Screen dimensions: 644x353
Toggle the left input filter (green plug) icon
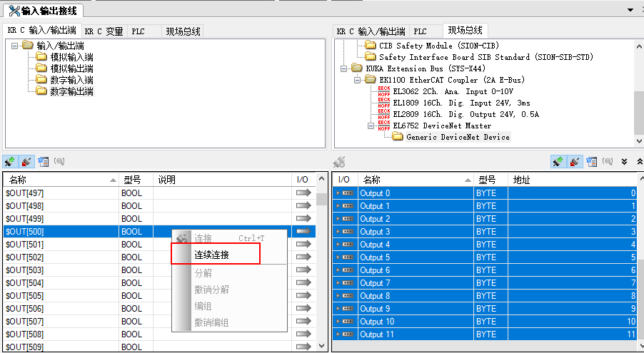tap(10, 162)
